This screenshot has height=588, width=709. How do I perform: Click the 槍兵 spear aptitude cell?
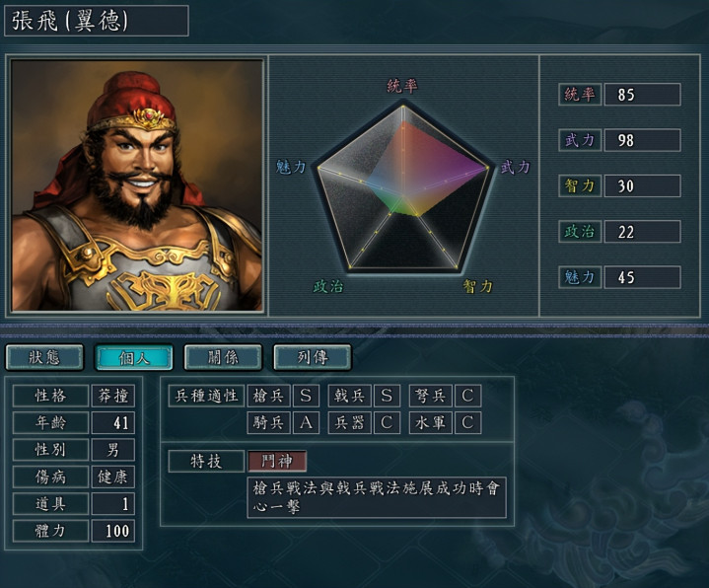point(268,396)
